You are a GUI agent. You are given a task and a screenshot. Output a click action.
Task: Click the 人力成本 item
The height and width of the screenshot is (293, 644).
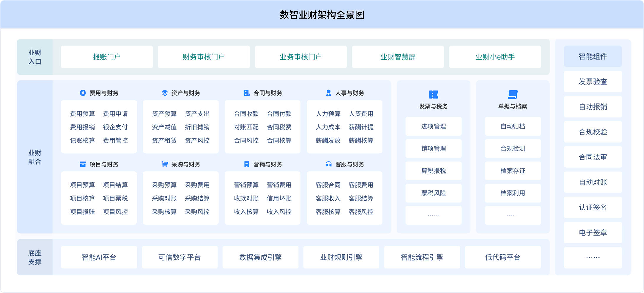point(328,127)
